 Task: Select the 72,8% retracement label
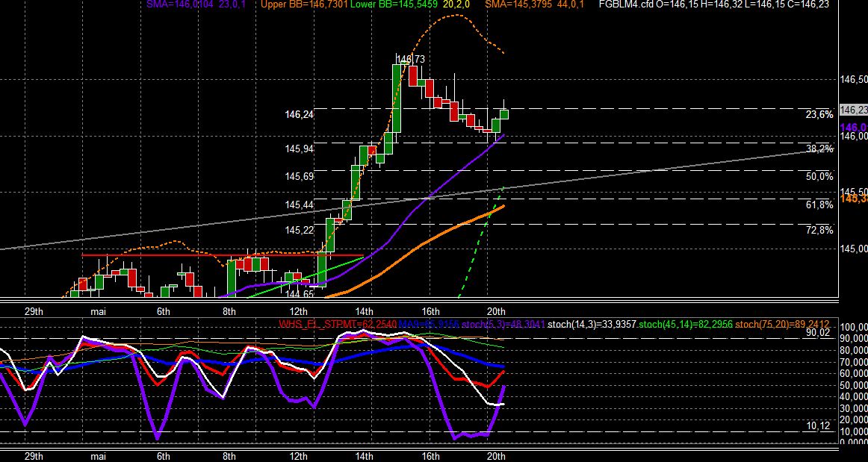pyautogui.click(x=819, y=230)
